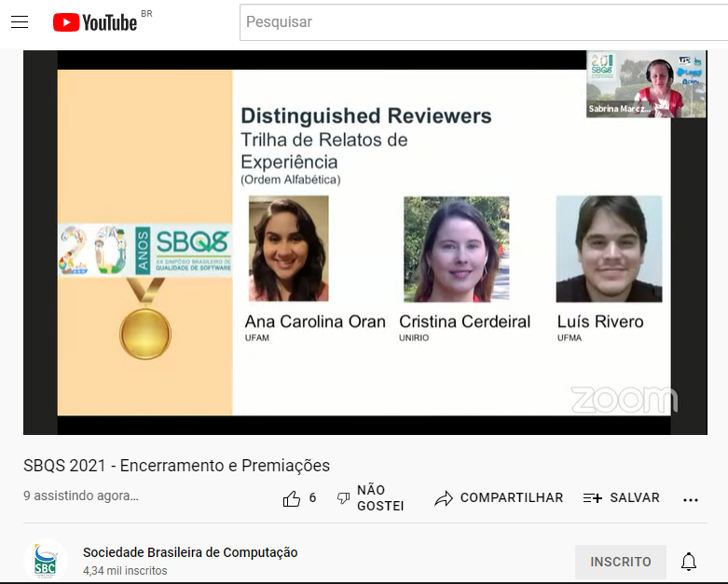Viewport: 728px width, 584px height.
Task: Open the three-dot more actions menu
Action: click(691, 499)
